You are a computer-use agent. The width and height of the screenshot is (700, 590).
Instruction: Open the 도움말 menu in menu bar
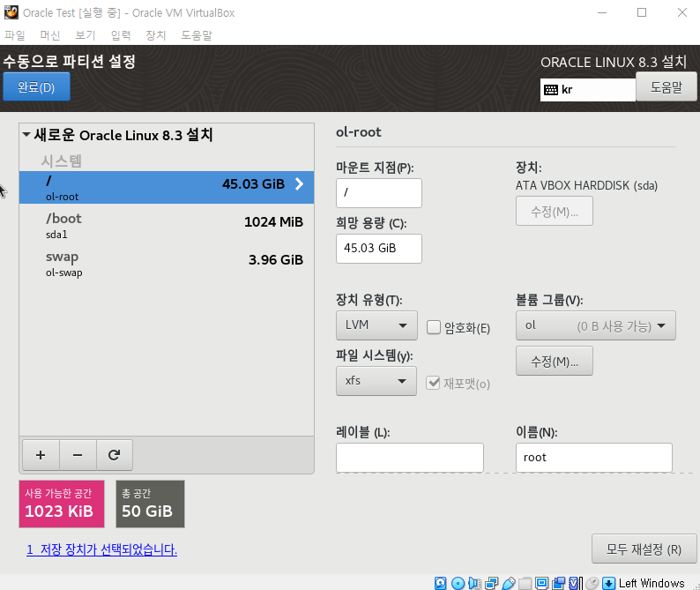[x=197, y=35]
